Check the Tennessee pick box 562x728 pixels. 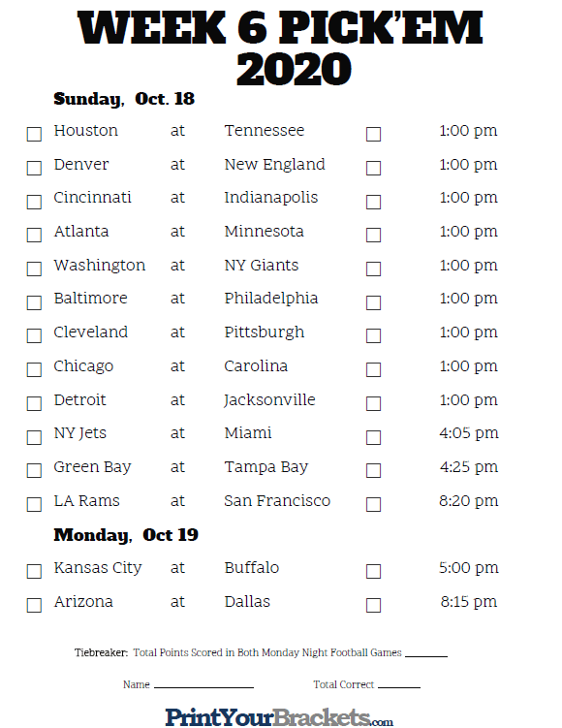(x=373, y=134)
